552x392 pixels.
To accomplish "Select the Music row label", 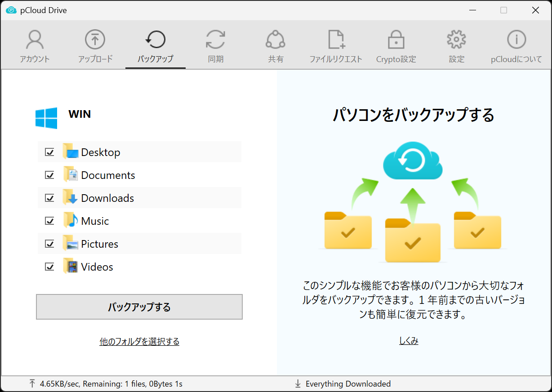I will click(95, 221).
